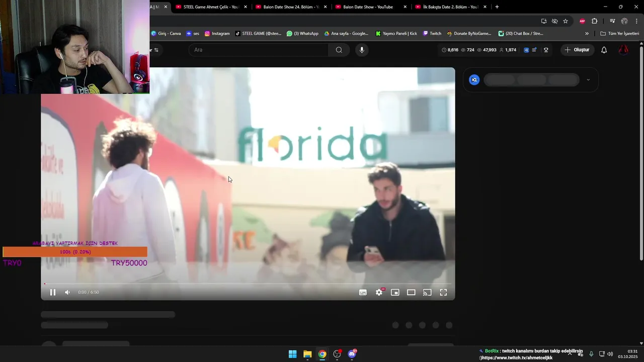Click the trophy icon in the stats bar
Viewport: 644px width, 362px height.
[546, 50]
